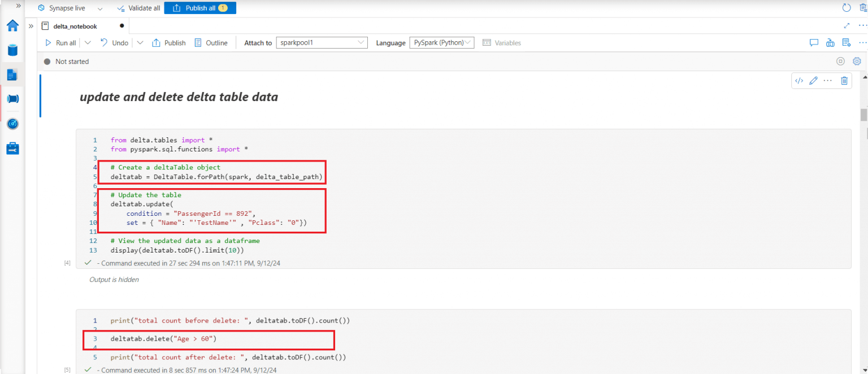
Task: Open notebook settings gear icon
Action: point(857,61)
